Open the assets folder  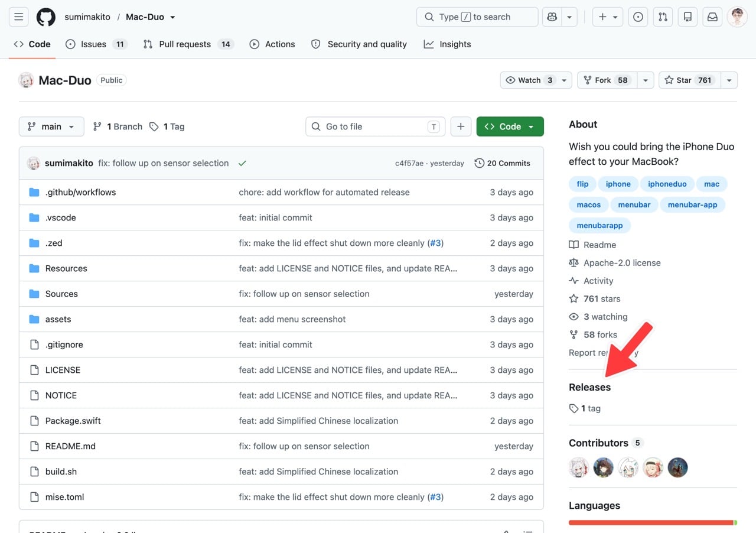point(58,319)
